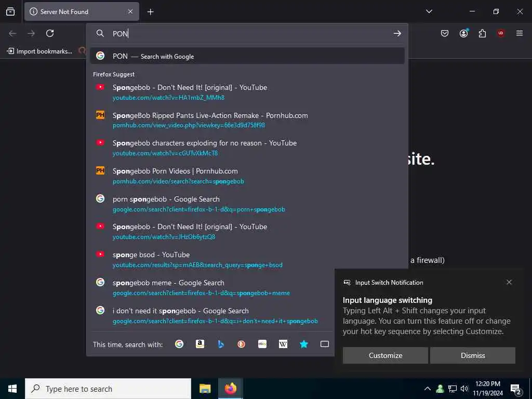This screenshot has height=399, width=532.
Task: Go back one page
Action: 12,33
